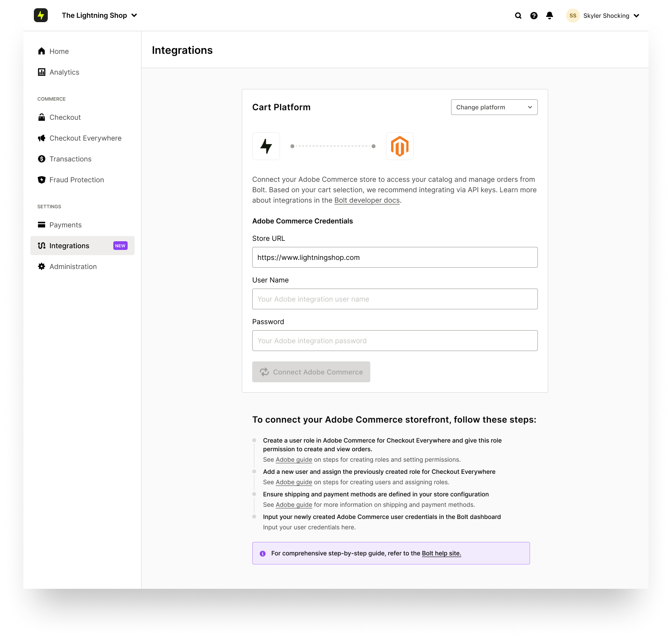Viewport: 672px width, 640px height.
Task: Open the Checkout sidebar item
Action: (x=82, y=117)
